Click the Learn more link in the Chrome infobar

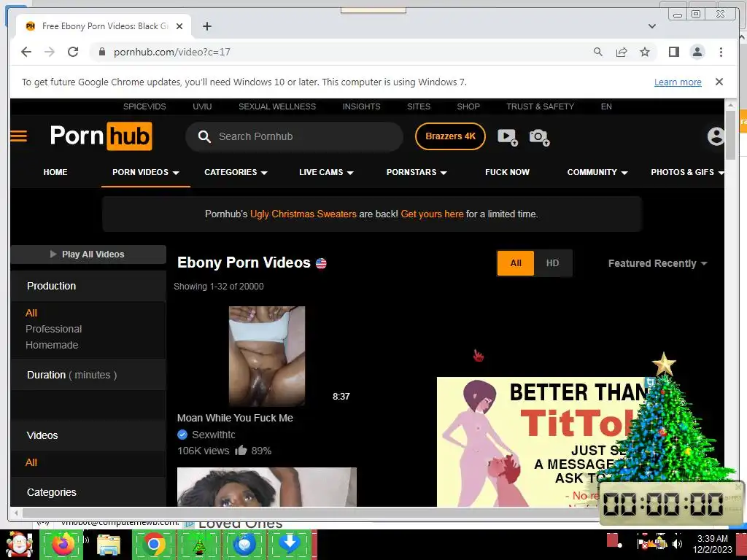pyautogui.click(x=678, y=82)
